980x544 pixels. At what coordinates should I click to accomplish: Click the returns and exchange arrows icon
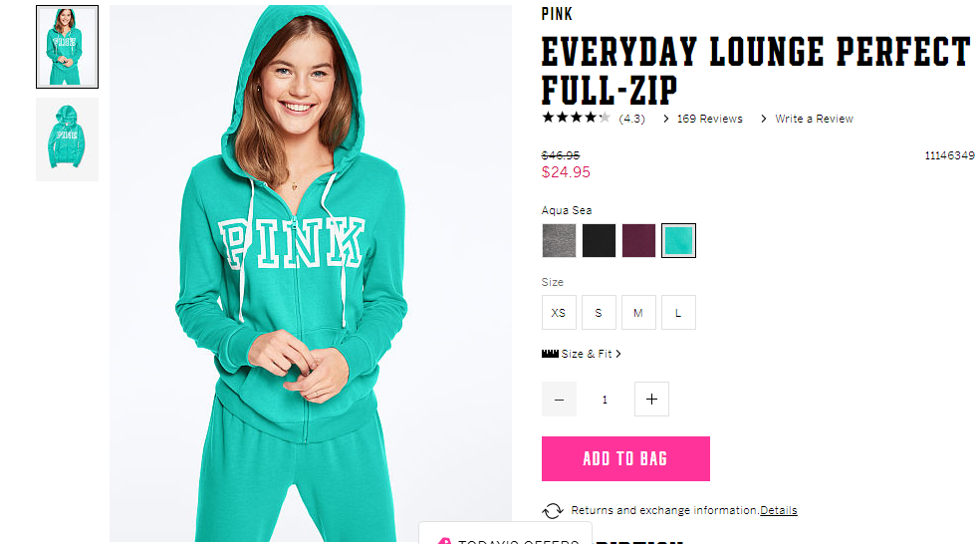[553, 511]
